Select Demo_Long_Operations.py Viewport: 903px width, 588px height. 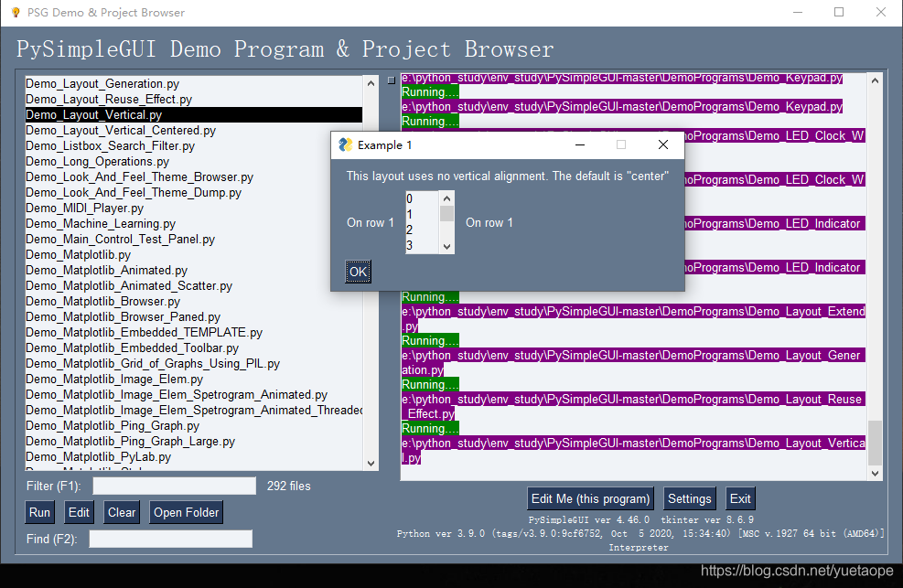[194, 162]
